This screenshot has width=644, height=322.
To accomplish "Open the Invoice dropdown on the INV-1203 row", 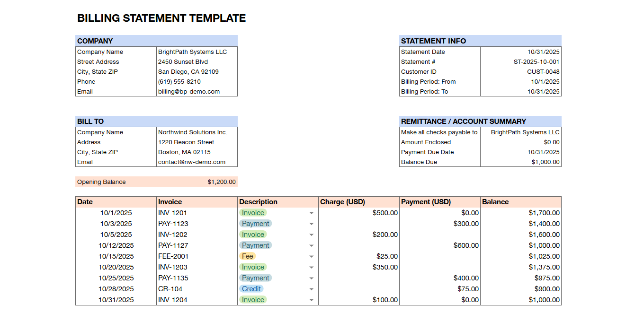I will [311, 267].
